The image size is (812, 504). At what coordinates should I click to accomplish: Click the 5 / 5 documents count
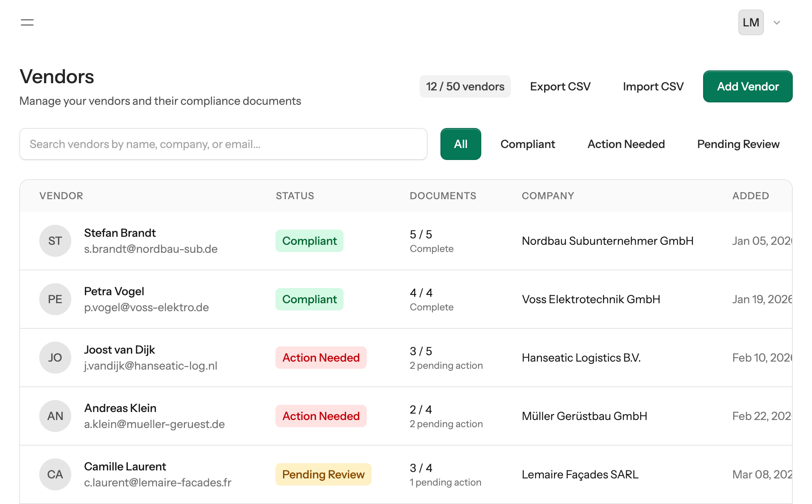tap(421, 234)
